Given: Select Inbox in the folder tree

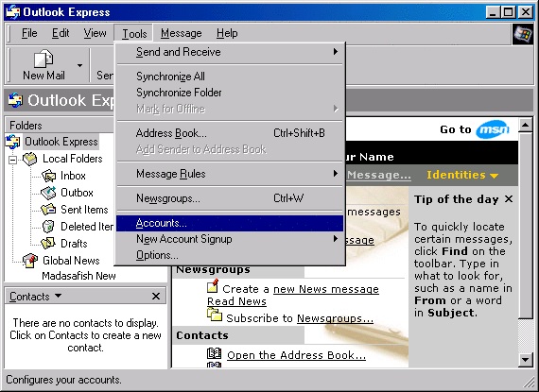Looking at the screenshot, I should [x=73, y=176].
